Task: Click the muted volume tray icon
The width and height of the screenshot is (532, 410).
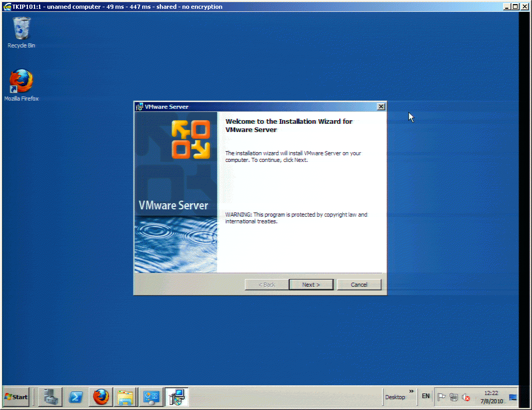Action: pos(466,397)
